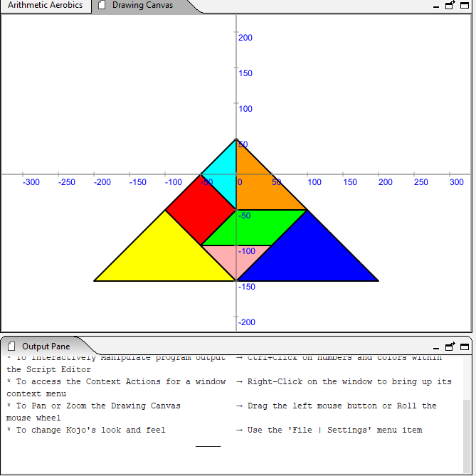This screenshot has width=476, height=476.
Task: Undock the Output Pane panel
Action: [x=450, y=347]
